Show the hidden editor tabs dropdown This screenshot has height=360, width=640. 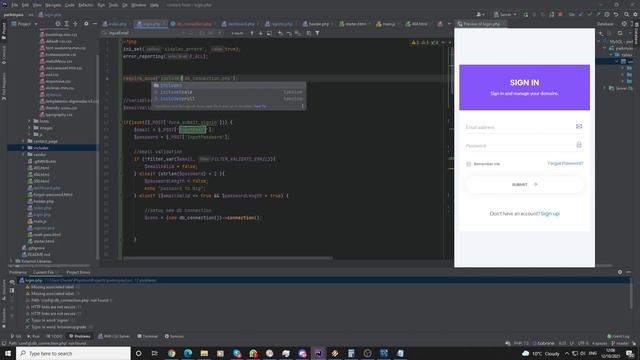tap(449, 24)
